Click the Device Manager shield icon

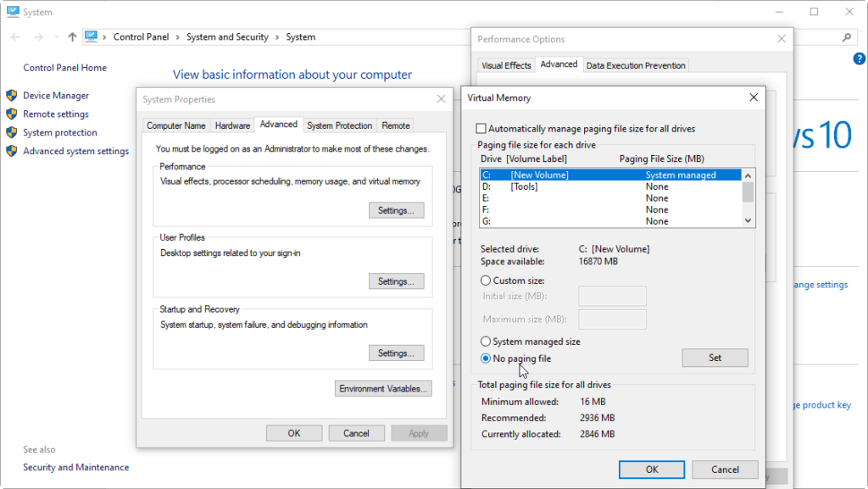(x=12, y=96)
